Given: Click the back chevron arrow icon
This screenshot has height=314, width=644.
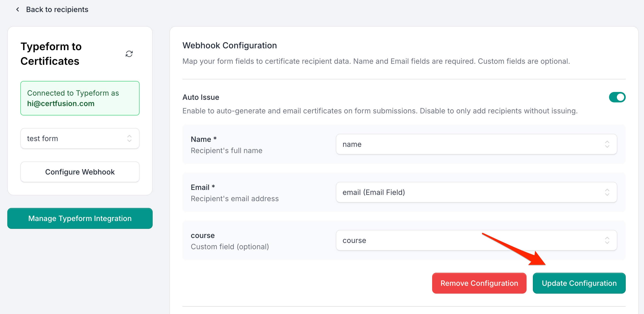Looking at the screenshot, I should coord(17,10).
